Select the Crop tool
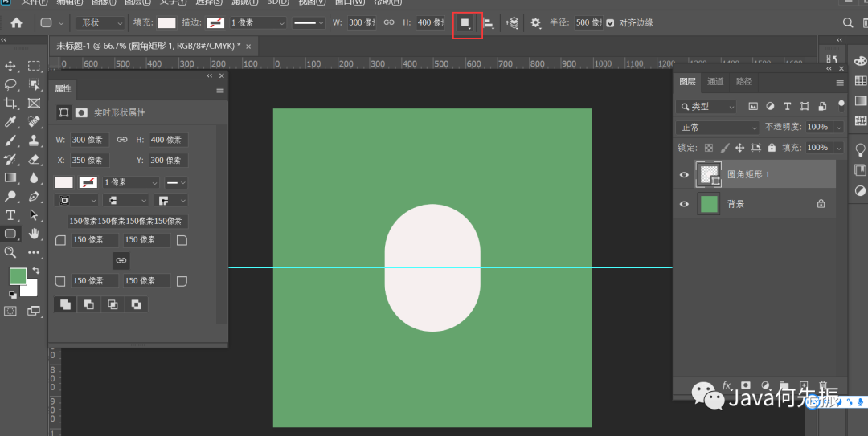 10,103
